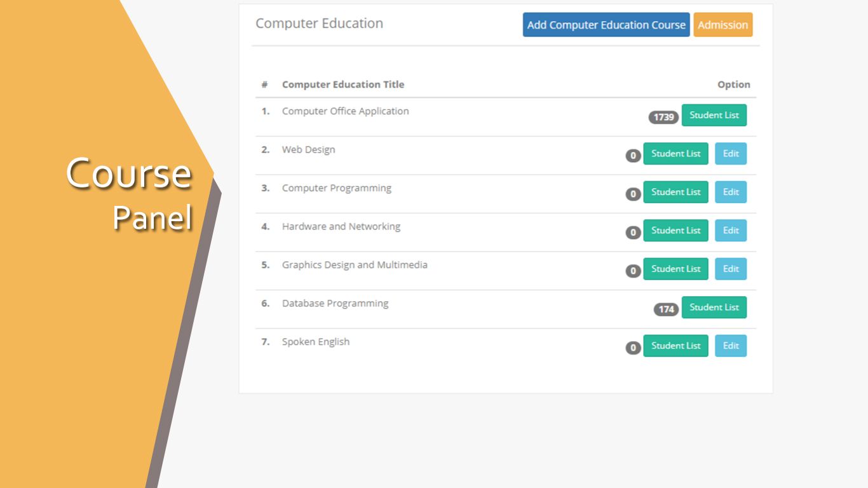Open Student List for Database Programming
The width and height of the screenshot is (868, 488).
pos(714,308)
